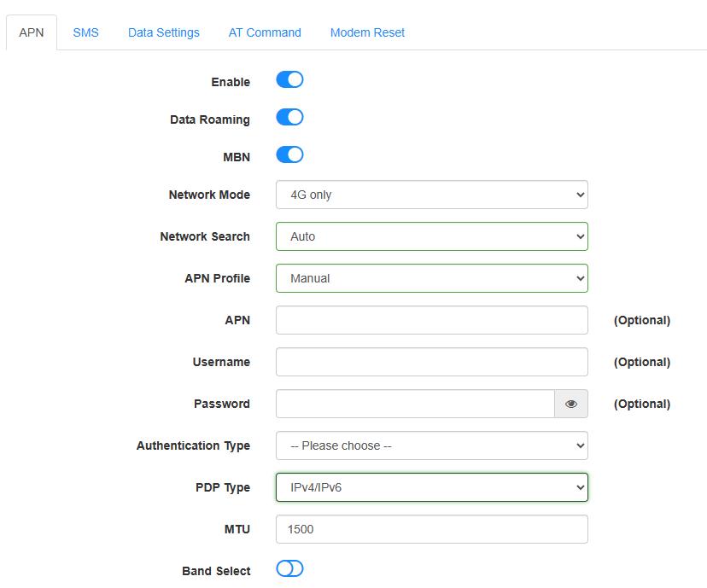Click the Band Select label
The height and width of the screenshot is (588, 707).
click(x=216, y=571)
